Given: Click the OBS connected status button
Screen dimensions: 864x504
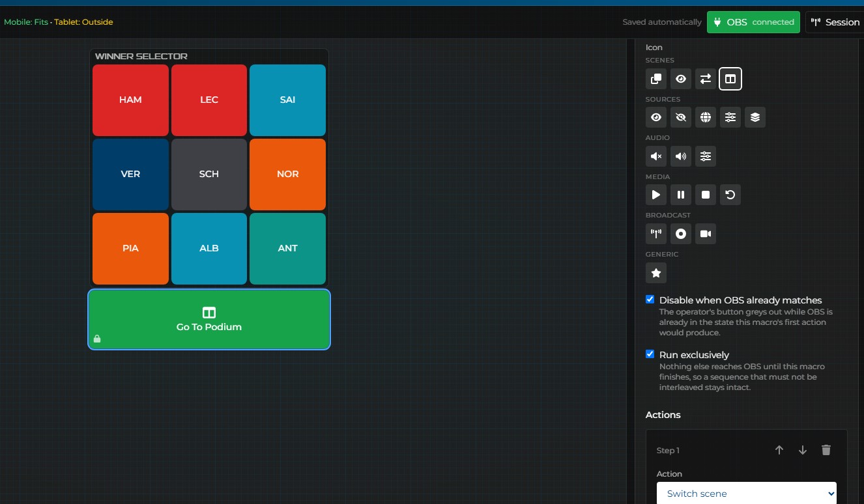Looking at the screenshot, I should point(754,22).
